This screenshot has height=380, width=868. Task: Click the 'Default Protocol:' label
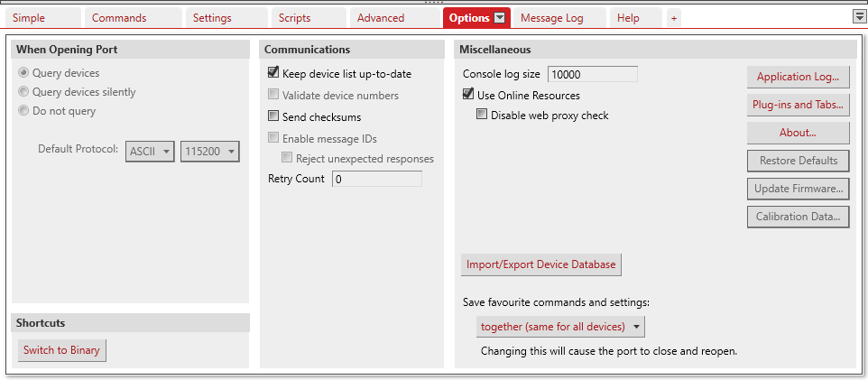point(78,150)
